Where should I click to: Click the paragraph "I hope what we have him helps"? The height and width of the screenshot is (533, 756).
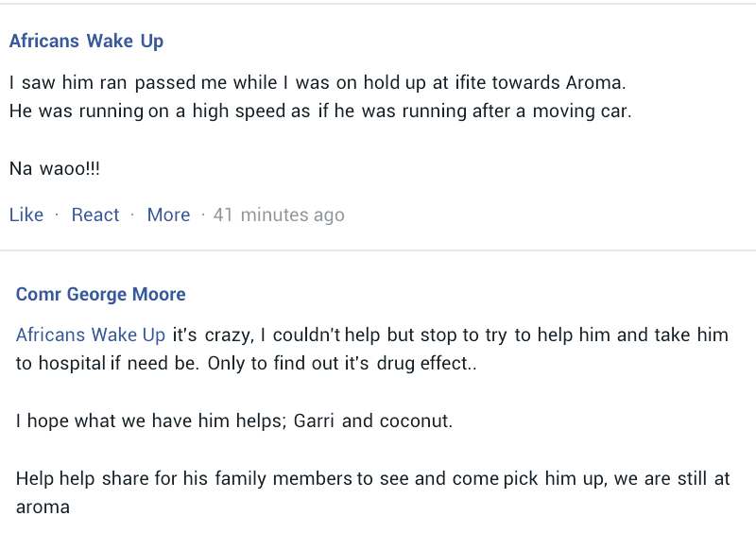[234, 421]
